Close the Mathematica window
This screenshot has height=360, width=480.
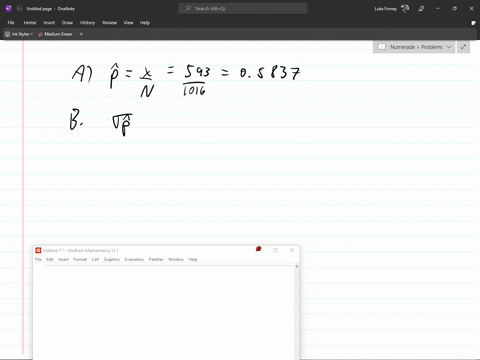(x=292, y=250)
